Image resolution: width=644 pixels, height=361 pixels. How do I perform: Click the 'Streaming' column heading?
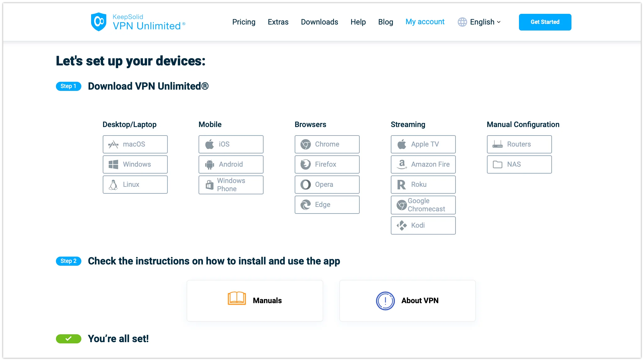point(408,125)
